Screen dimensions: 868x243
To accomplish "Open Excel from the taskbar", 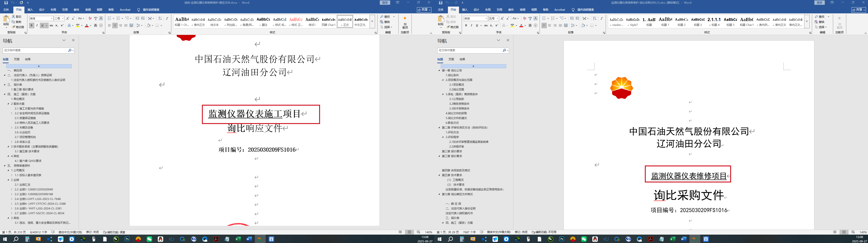I will [238, 239].
